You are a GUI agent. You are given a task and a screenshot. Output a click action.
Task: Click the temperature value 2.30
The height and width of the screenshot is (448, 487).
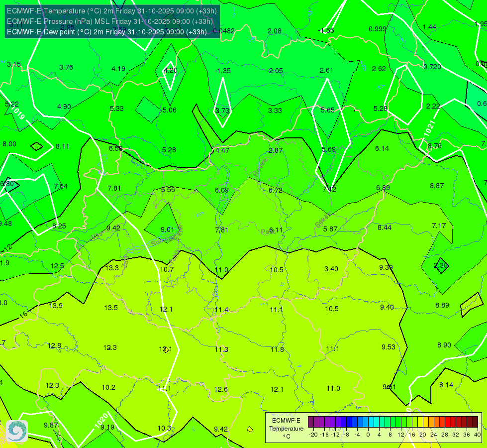click(x=441, y=265)
